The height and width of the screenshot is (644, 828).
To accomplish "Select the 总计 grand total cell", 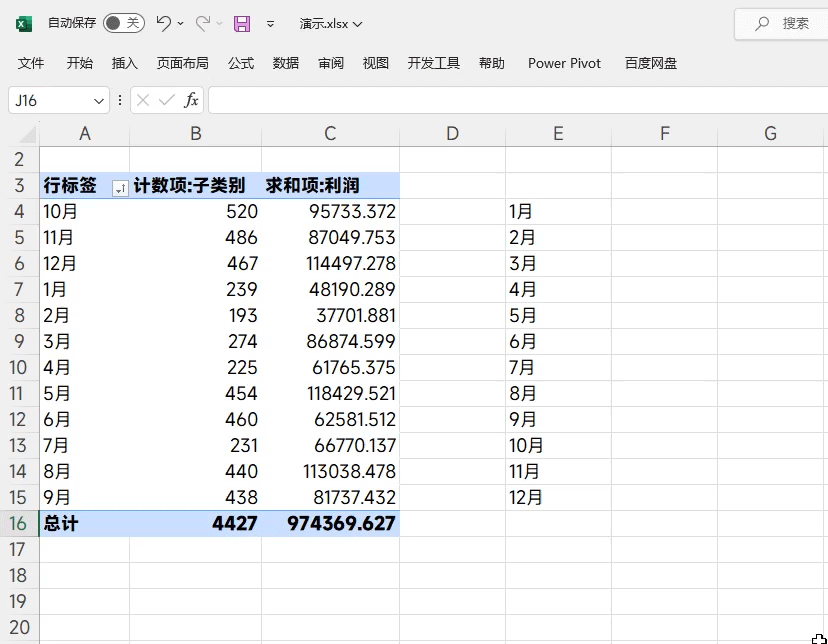I will click(x=84, y=523).
